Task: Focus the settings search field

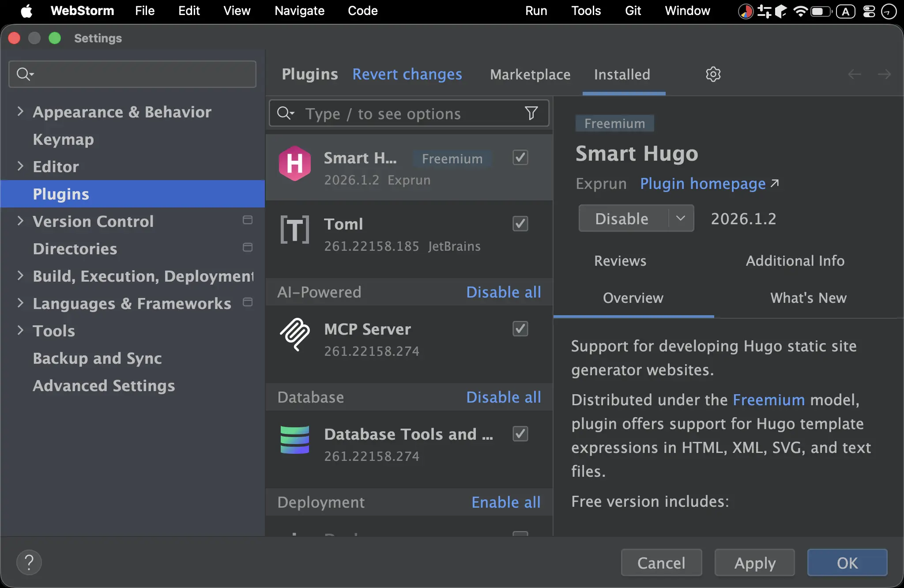Action: click(x=132, y=74)
